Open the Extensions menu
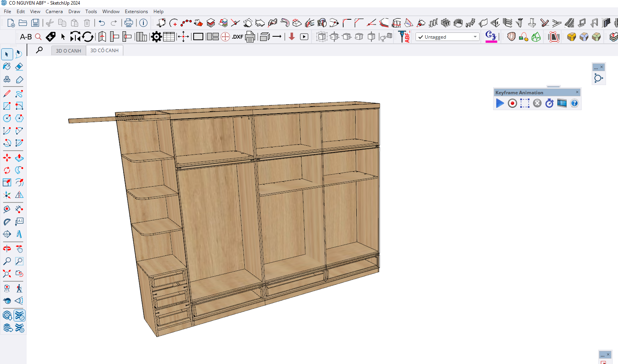This screenshot has width=618, height=364. click(x=136, y=12)
